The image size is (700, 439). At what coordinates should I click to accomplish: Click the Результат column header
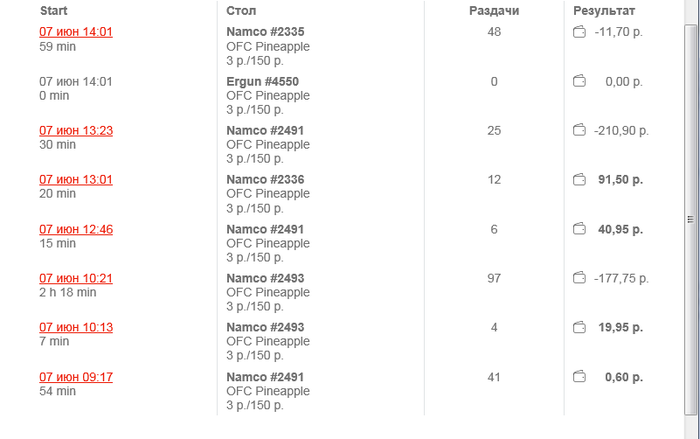tap(604, 10)
